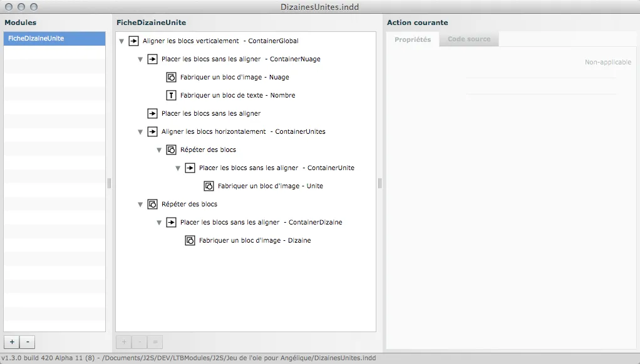Click the image block icon beside Nuage
Image resolution: width=640 pixels, height=364 pixels.
[171, 78]
